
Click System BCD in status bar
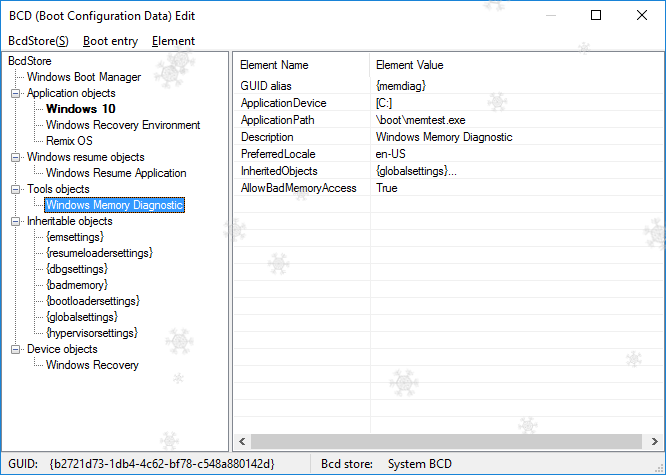[x=420, y=464]
